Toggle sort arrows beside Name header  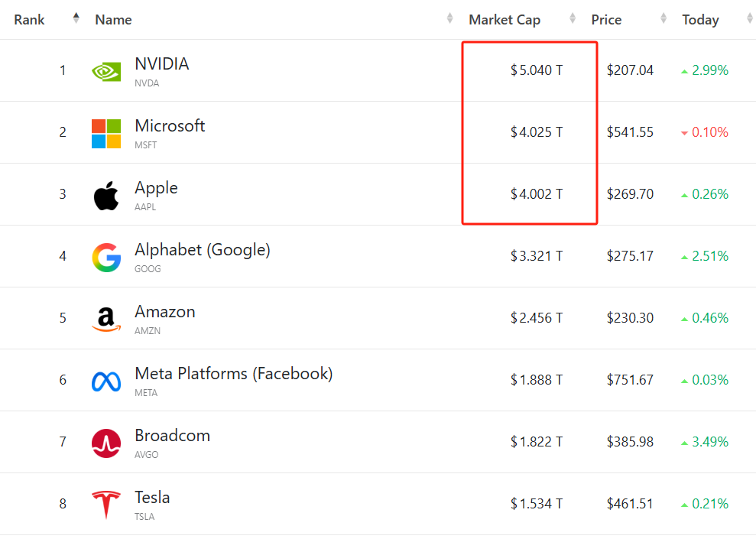[450, 19]
